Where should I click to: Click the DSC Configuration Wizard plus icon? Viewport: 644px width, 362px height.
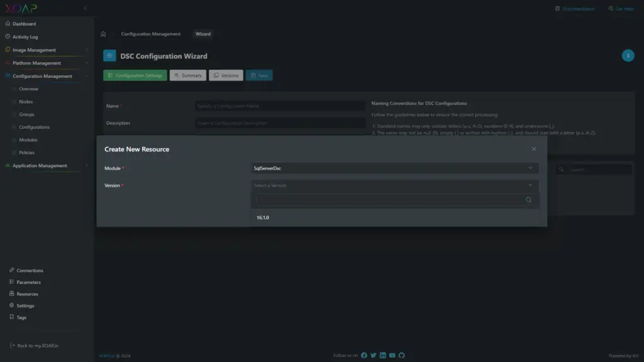tap(109, 56)
